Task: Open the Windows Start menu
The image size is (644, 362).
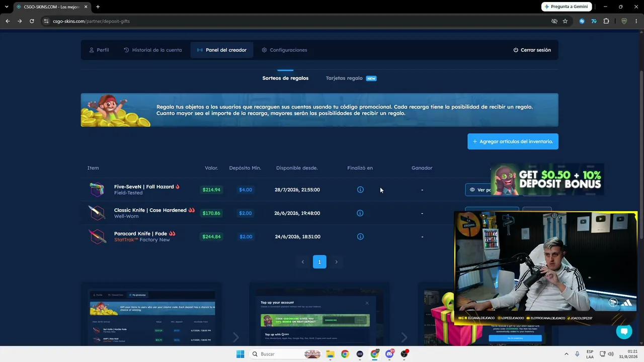Action: point(240,354)
